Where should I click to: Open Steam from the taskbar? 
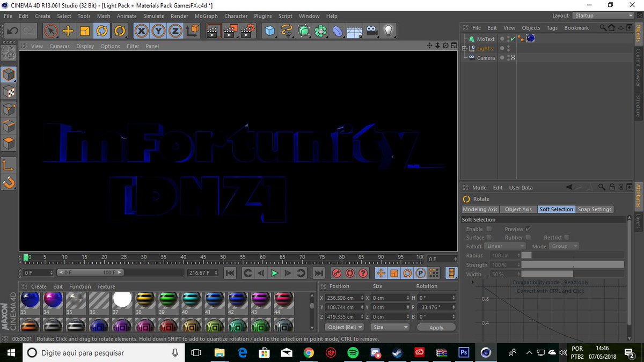[x=397, y=352]
